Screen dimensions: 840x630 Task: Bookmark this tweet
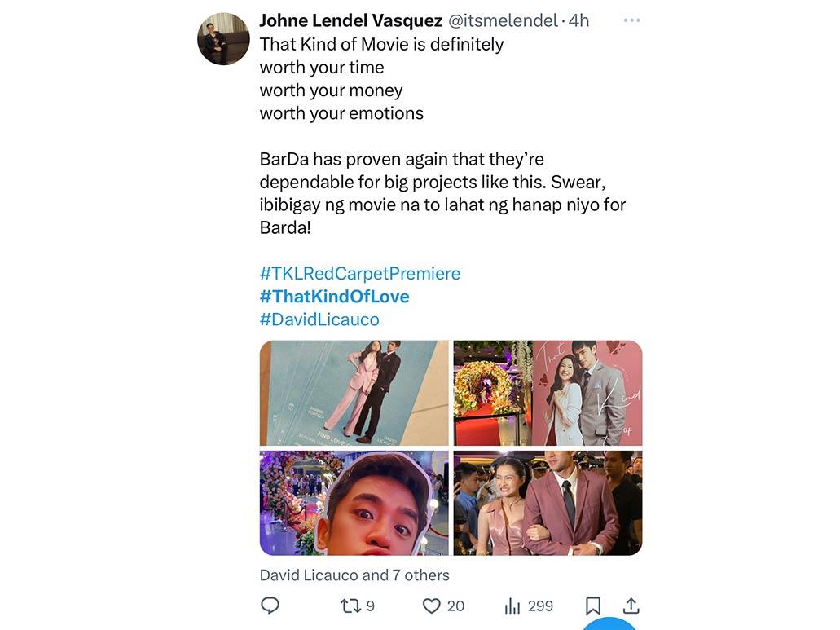tap(593, 606)
